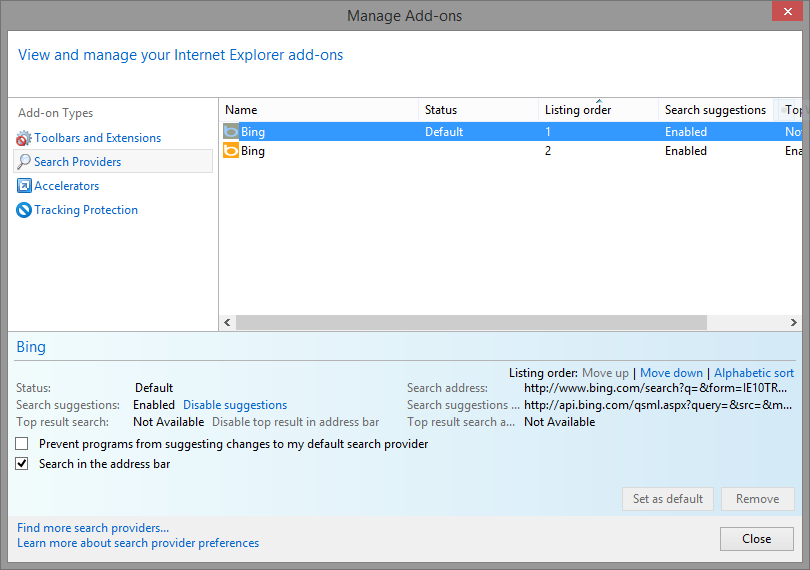Click the Toolbars and Extensions gear icon
This screenshot has height=570, width=810.
point(24,138)
